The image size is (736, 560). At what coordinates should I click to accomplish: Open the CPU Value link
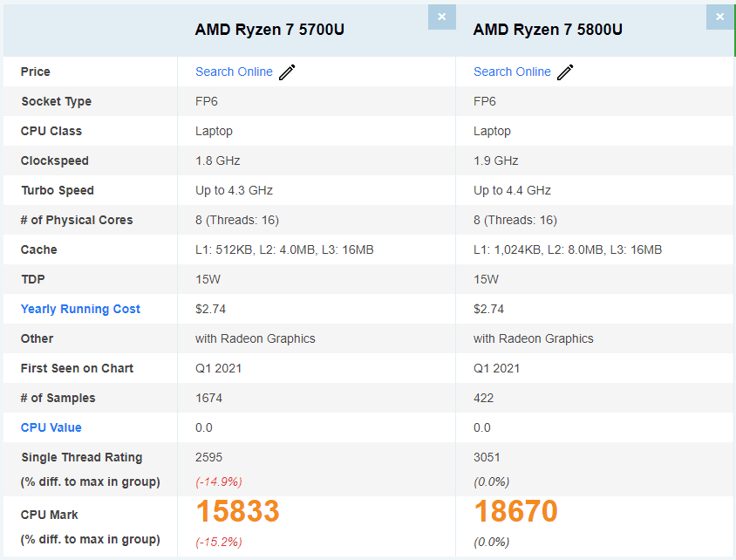click(51, 427)
